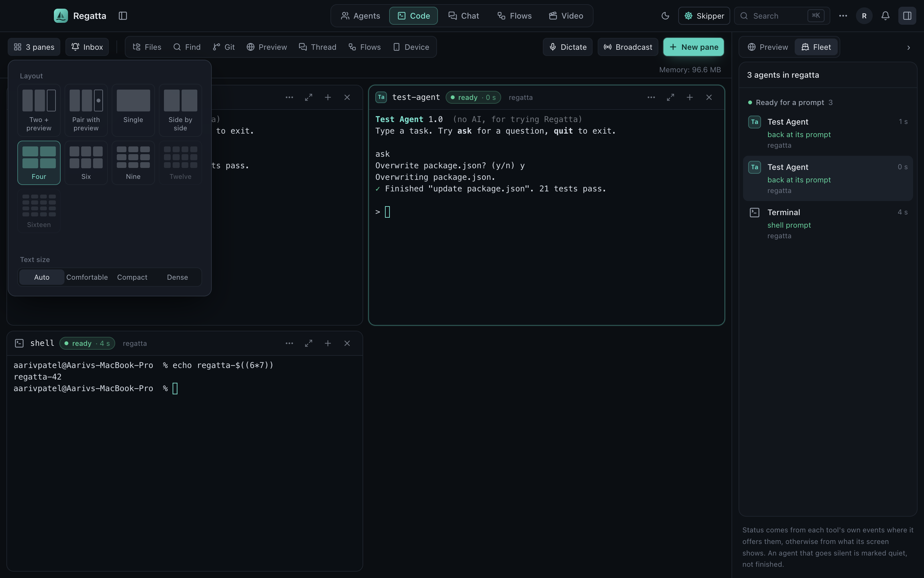Screen dimensions: 924x578
Task: Click the Regatta sailboat logo
Action: [x=61, y=16]
